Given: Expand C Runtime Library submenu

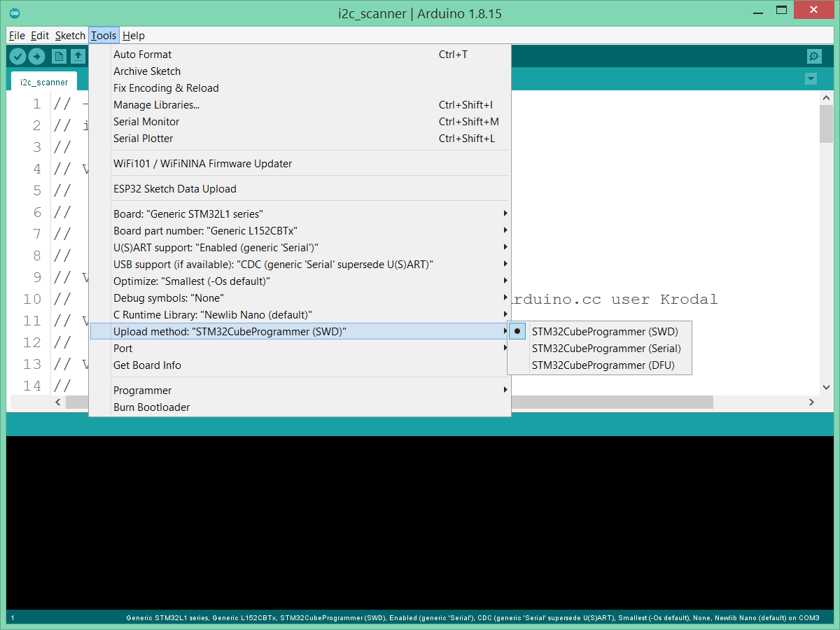Looking at the screenshot, I should 300,315.
